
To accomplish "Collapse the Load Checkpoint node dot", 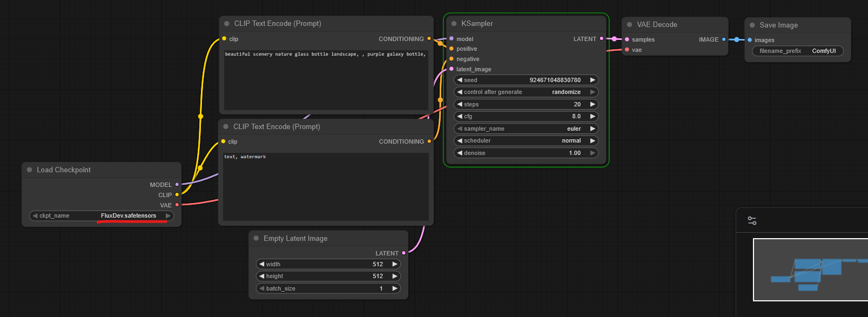I will (x=29, y=170).
